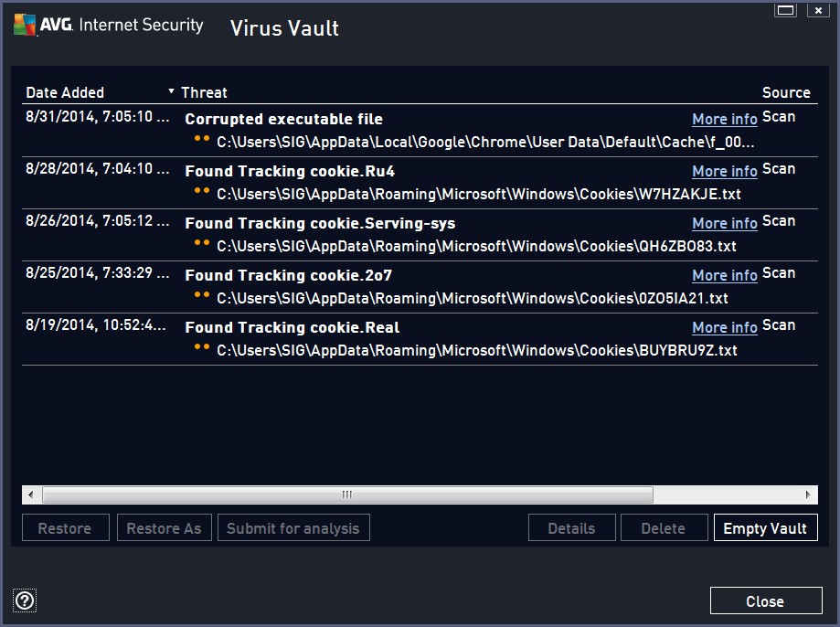Click Scan source of cookie.Ru4 row
The height and width of the screenshot is (627, 840).
[779, 169]
